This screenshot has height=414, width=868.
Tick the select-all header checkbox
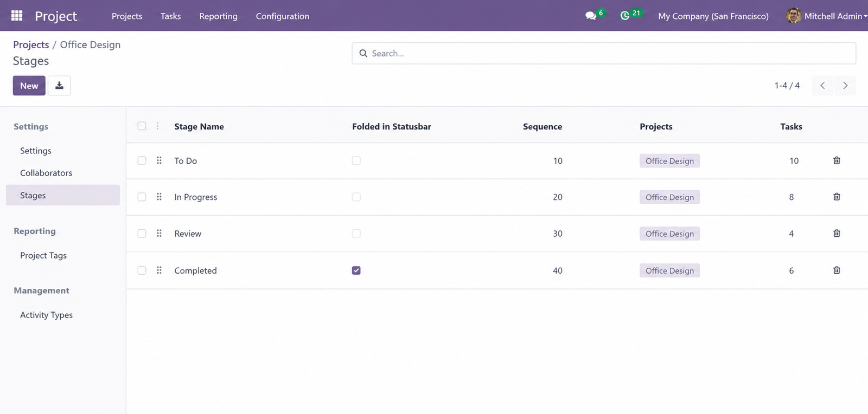pyautogui.click(x=142, y=126)
